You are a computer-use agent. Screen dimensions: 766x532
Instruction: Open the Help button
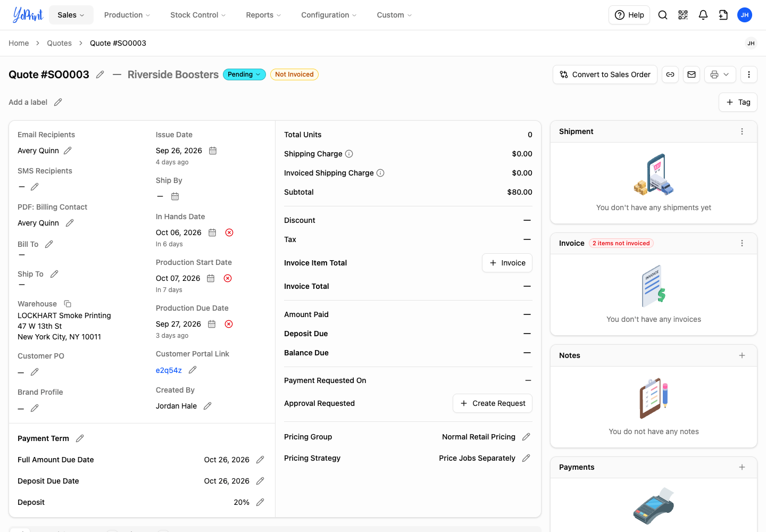point(629,15)
